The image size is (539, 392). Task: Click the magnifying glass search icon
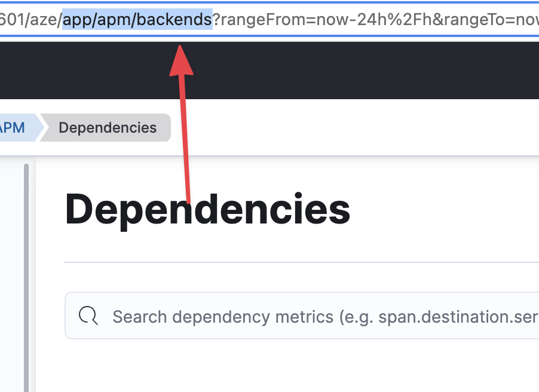pos(88,316)
